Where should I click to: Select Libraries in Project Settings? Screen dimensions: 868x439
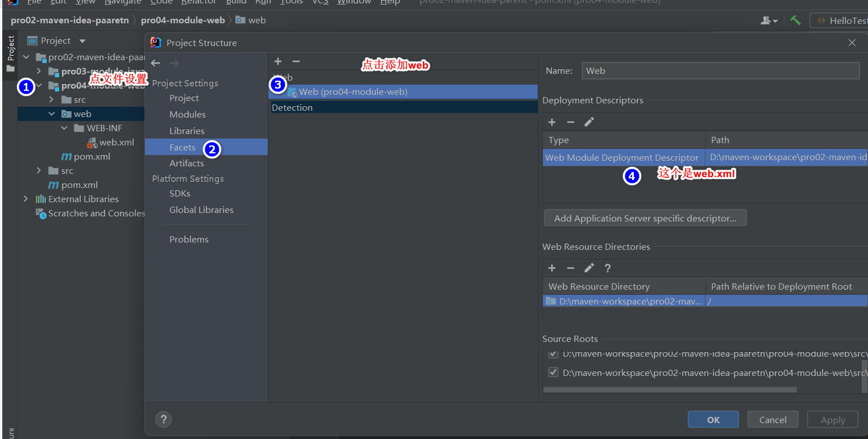pos(187,131)
